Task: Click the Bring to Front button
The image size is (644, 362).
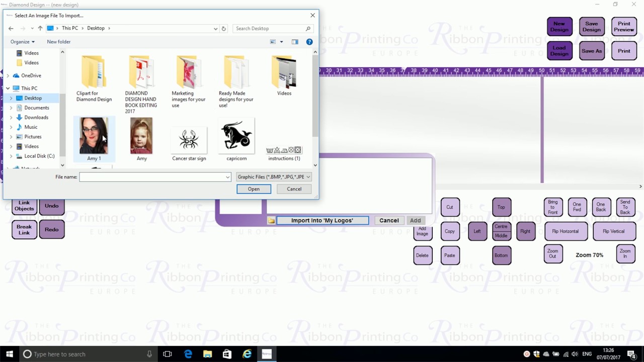Action: point(553,207)
